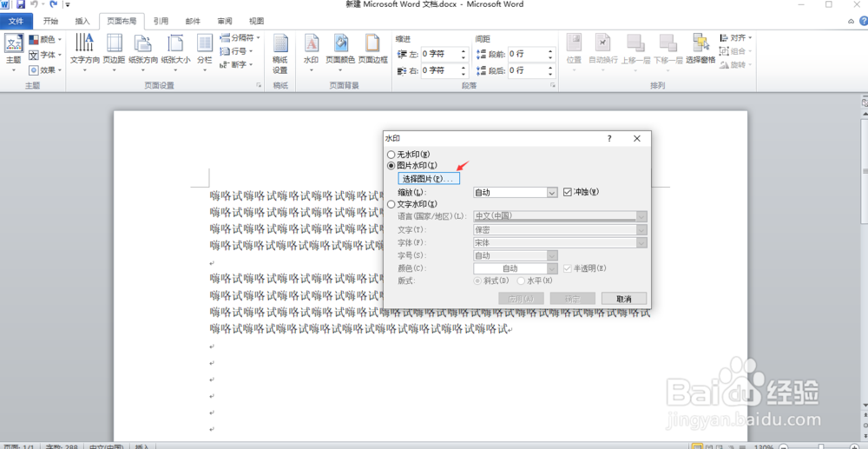Switch to the 审阅 tab
Screen dimensions: 868x449
point(225,22)
